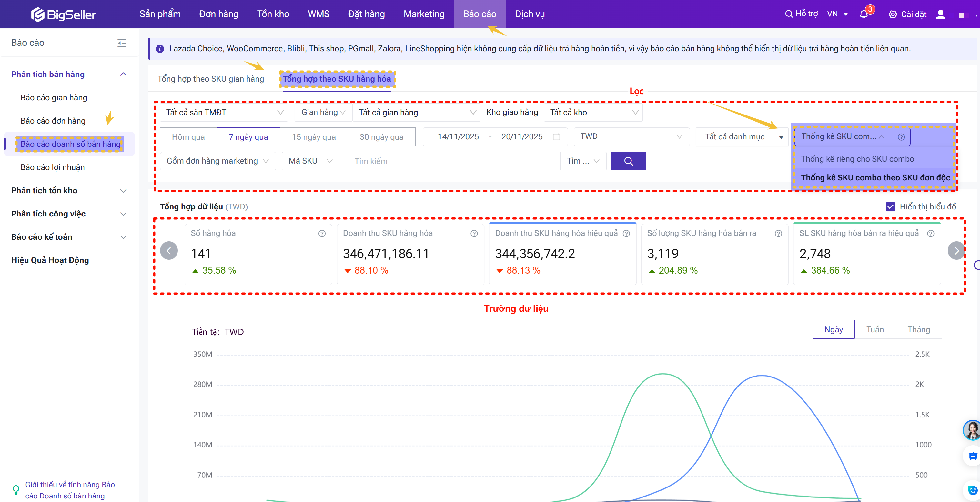The width and height of the screenshot is (980, 502).
Task: Click the Tìm kiếm search input field
Action: coord(449,161)
